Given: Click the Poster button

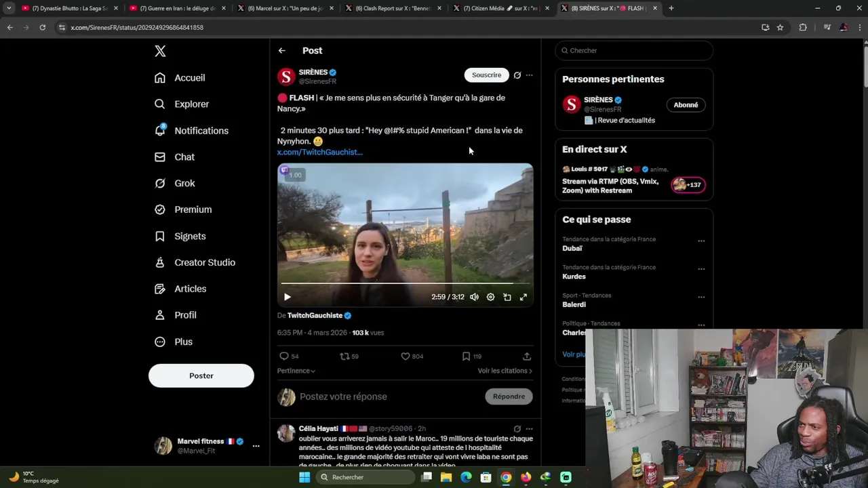Looking at the screenshot, I should point(201,375).
